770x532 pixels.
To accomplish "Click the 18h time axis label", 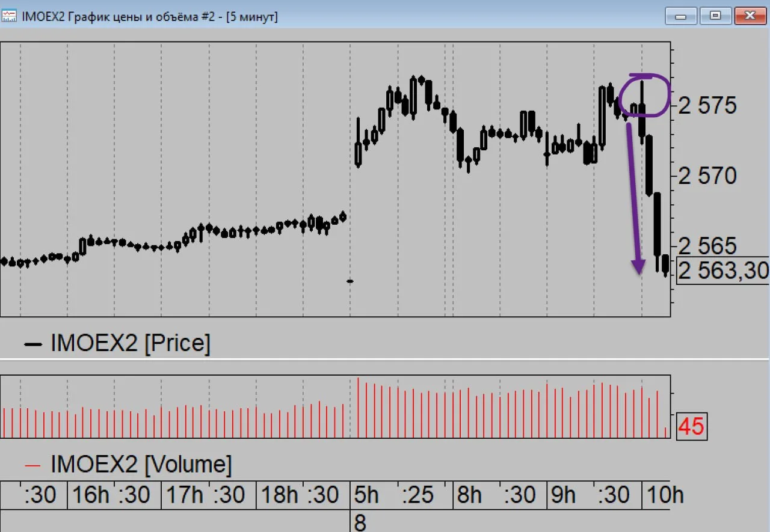I will 280,495.
